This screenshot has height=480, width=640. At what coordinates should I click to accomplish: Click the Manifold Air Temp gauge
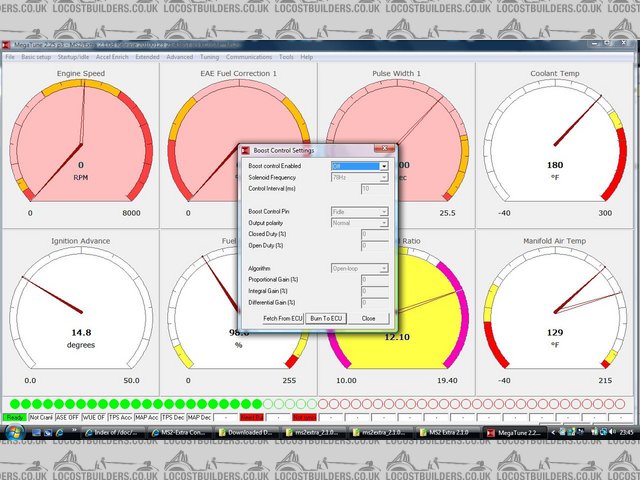tap(553, 310)
